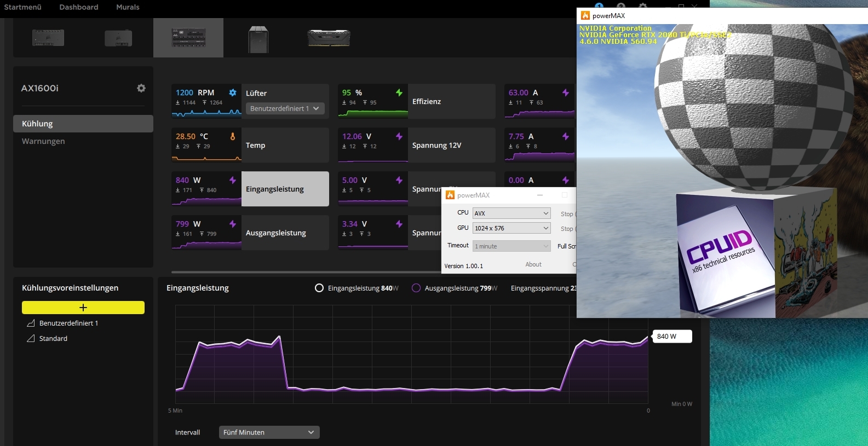Add a new cooling preset with yellow plus button
The image size is (868, 446).
tap(83, 308)
